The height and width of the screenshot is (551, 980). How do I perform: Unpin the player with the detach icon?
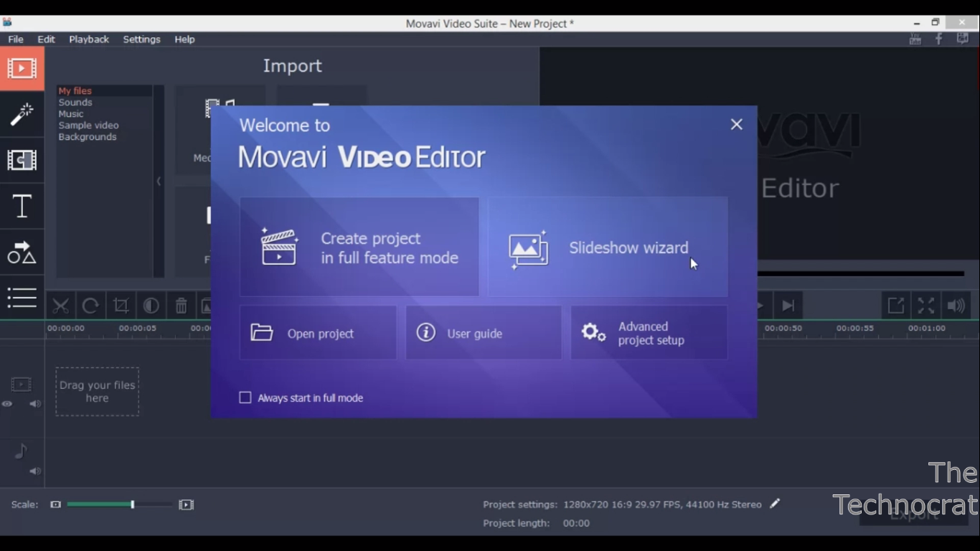click(x=895, y=305)
